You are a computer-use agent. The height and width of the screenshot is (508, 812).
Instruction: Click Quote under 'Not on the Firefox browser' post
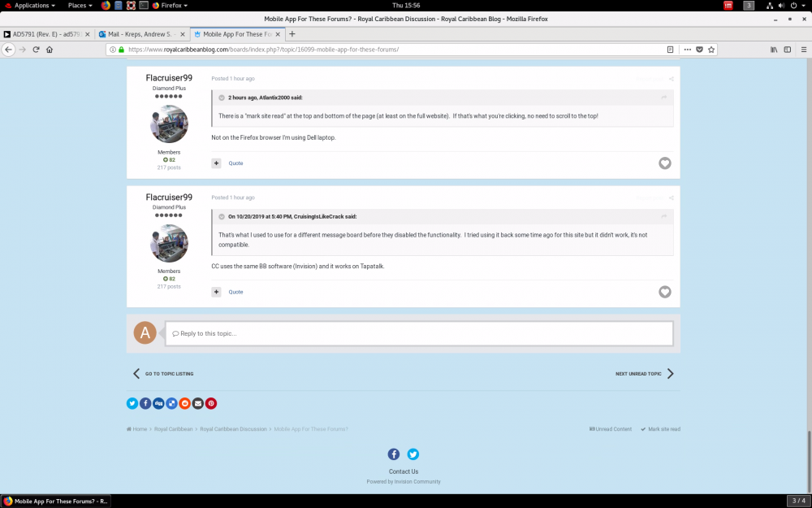[235, 163]
